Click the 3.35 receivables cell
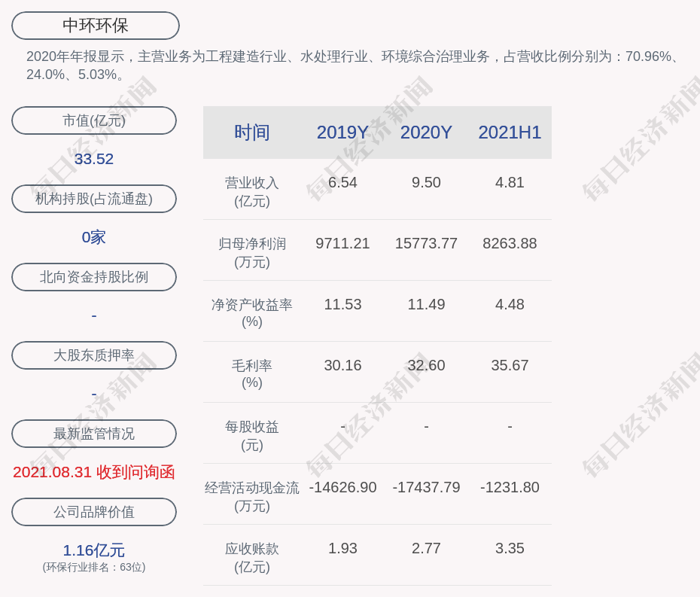This screenshot has height=597, width=700. click(510, 548)
